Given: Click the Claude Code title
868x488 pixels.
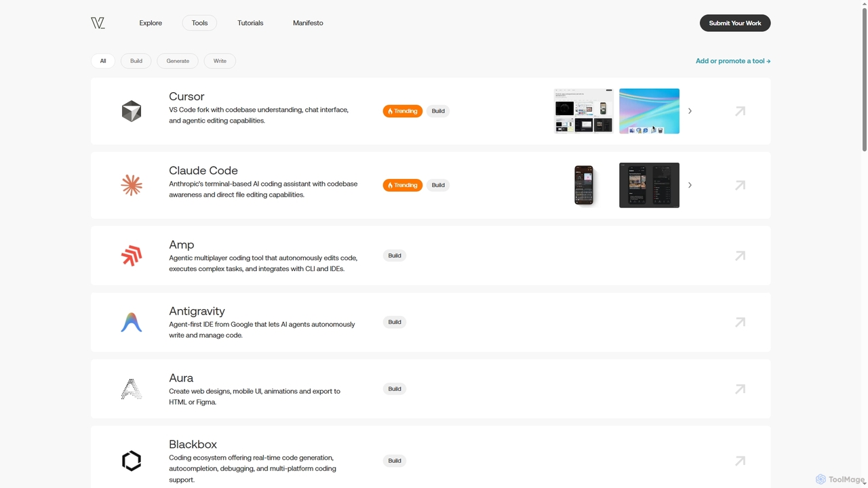Looking at the screenshot, I should (203, 171).
